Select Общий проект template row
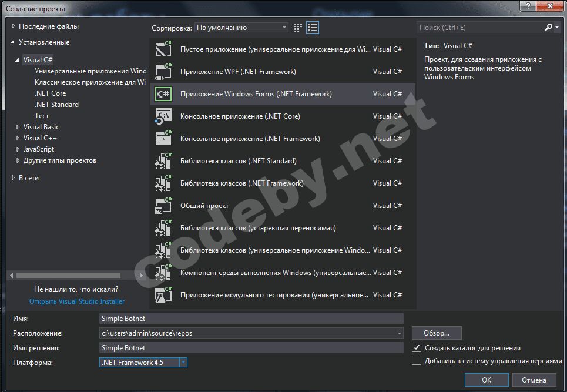This screenshot has width=567, height=392. (x=283, y=205)
